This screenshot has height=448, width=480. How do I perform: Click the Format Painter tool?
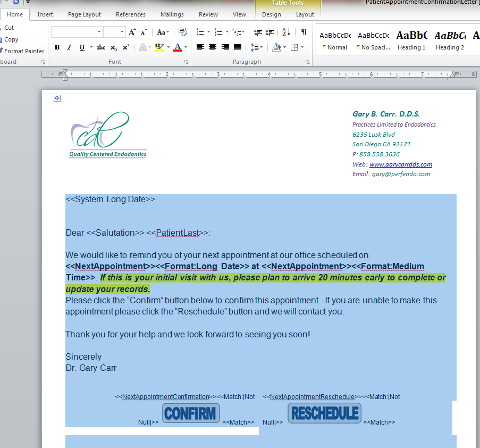coord(23,51)
